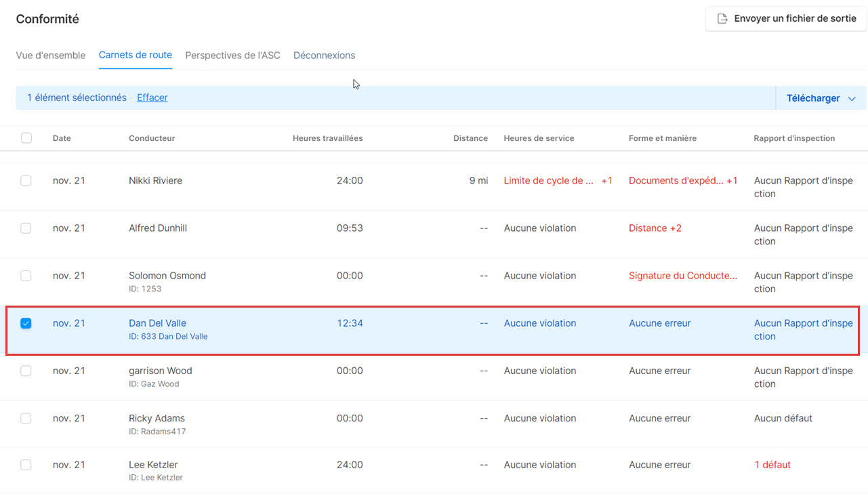Check the Nikki Riviere row checkbox
The width and height of the screenshot is (868, 496).
[x=26, y=181]
